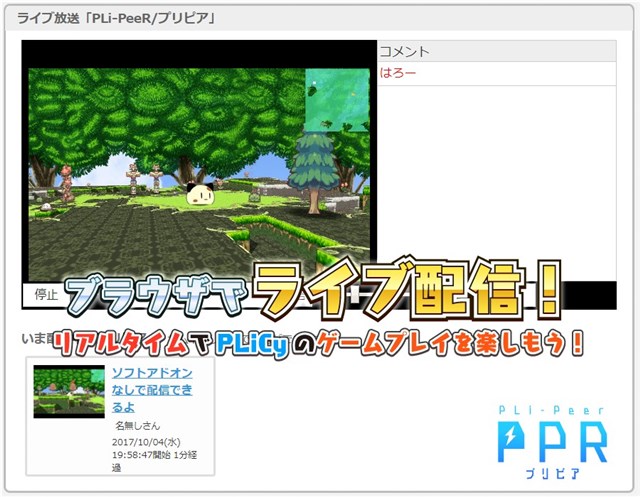Click the コメント panel header
This screenshot has height=497, width=640.
pos(496,51)
